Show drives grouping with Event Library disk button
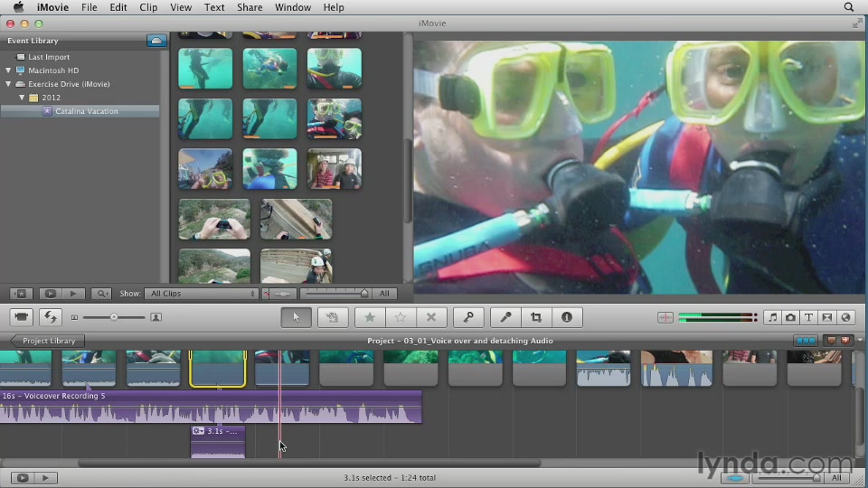This screenshot has height=488, width=868. [156, 41]
